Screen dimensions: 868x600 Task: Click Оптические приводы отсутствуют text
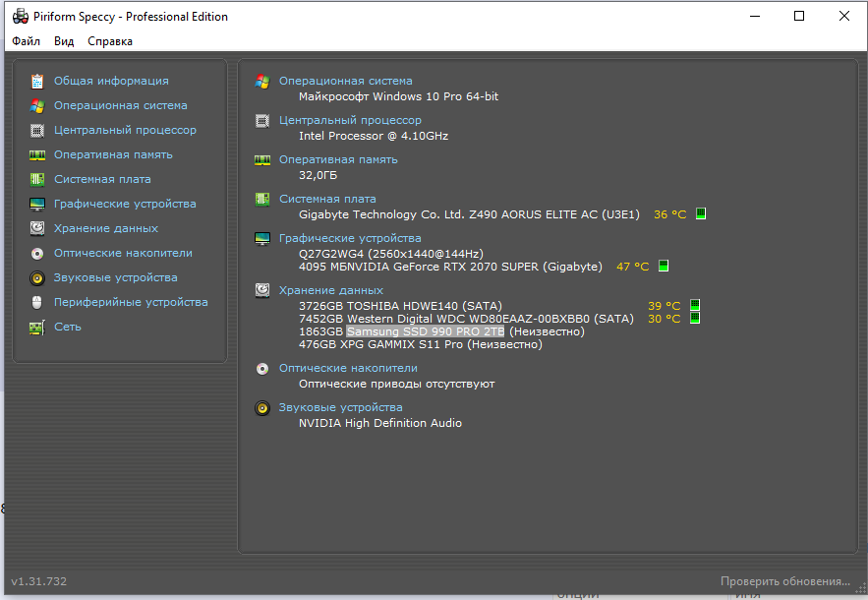(397, 384)
